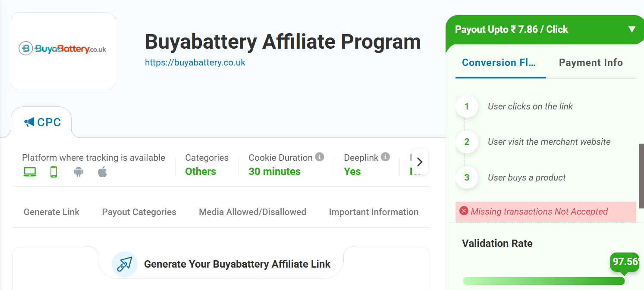Click the red missing transactions cross icon
Screen dimensions: 644x290
464,211
